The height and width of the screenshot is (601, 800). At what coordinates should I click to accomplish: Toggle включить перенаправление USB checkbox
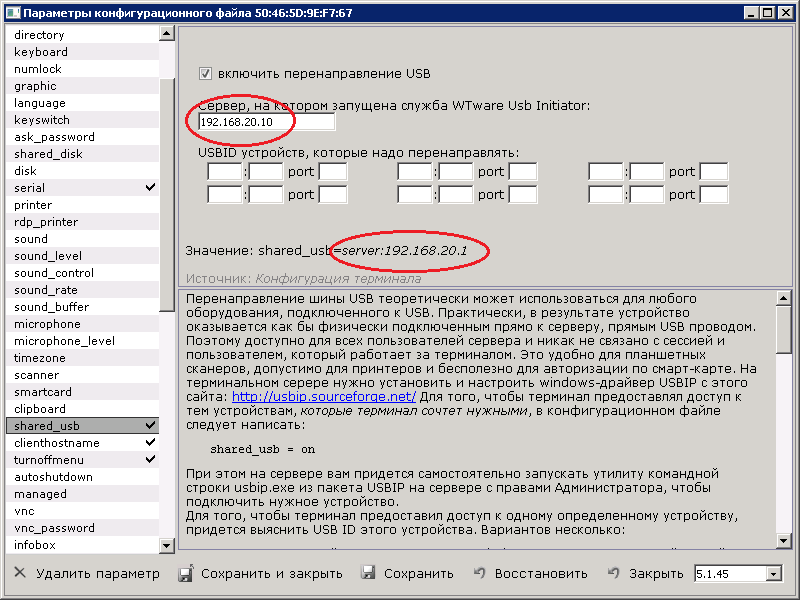pos(206,74)
